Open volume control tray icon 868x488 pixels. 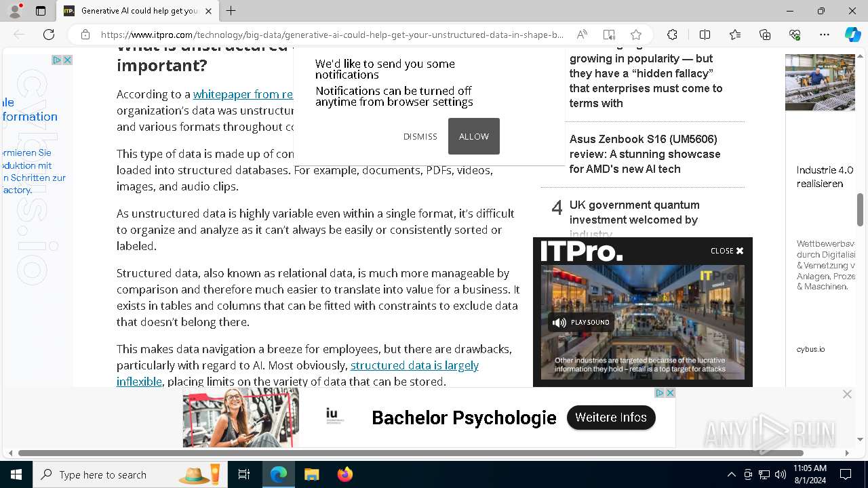(781, 474)
